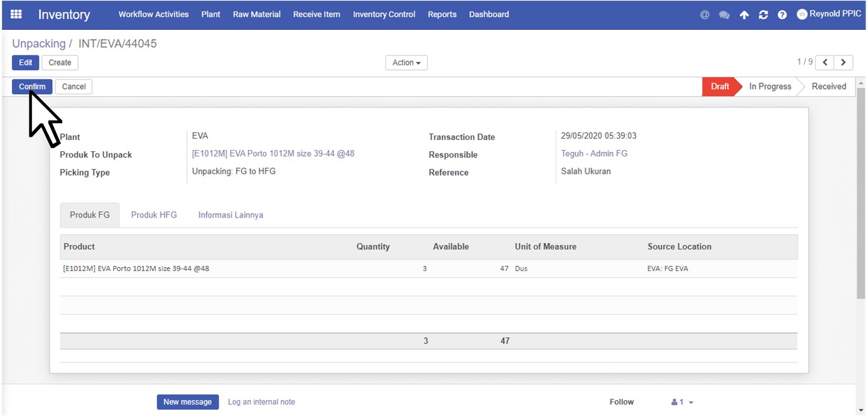Viewport: 868px width, 416px height.
Task: Click the scrollbar down arrow
Action: pyautogui.click(x=861, y=410)
